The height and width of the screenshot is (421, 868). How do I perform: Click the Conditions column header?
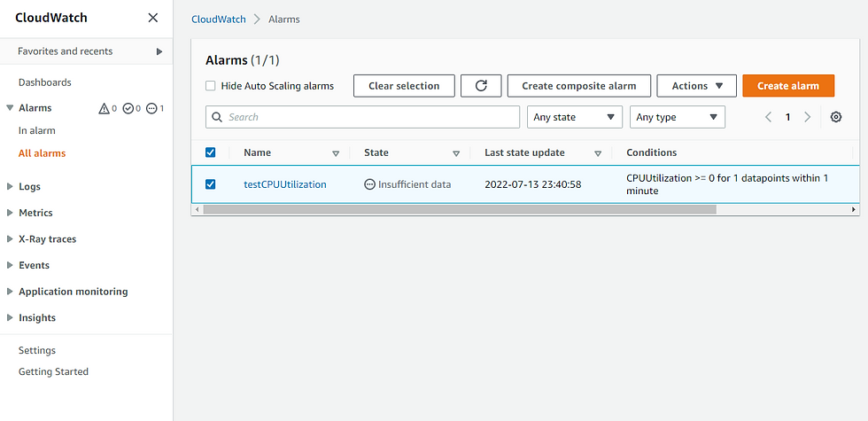coord(652,152)
